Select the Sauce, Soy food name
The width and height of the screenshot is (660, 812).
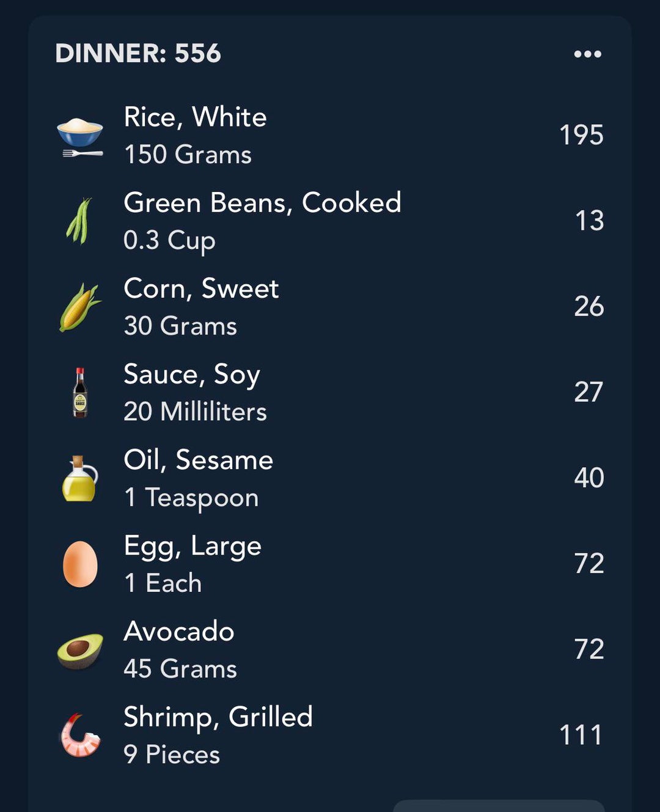[192, 374]
